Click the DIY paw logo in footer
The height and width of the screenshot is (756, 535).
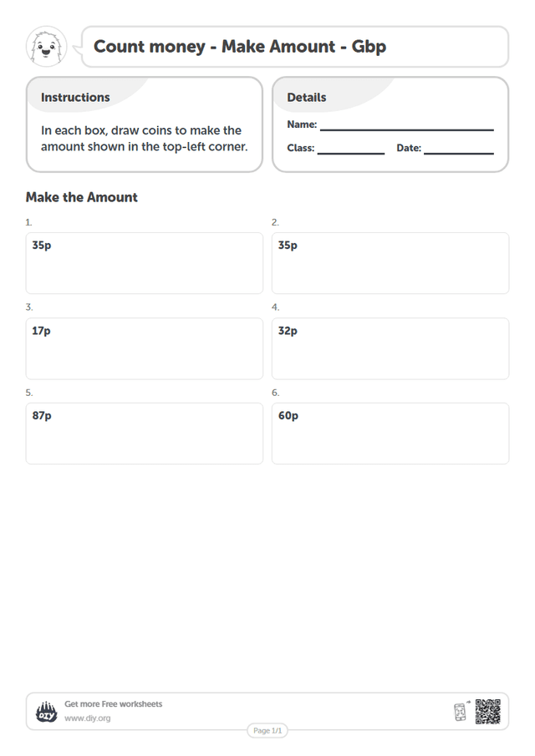coord(46,712)
